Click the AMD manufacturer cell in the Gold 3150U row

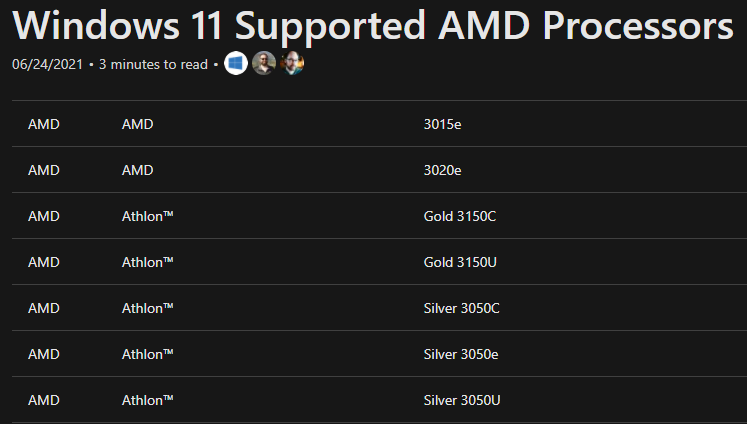coord(43,262)
